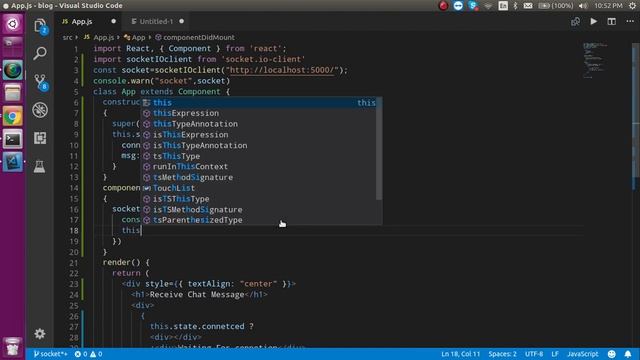Change encoding via UTF-8
This screenshot has width=640, height=360.
tap(534, 354)
